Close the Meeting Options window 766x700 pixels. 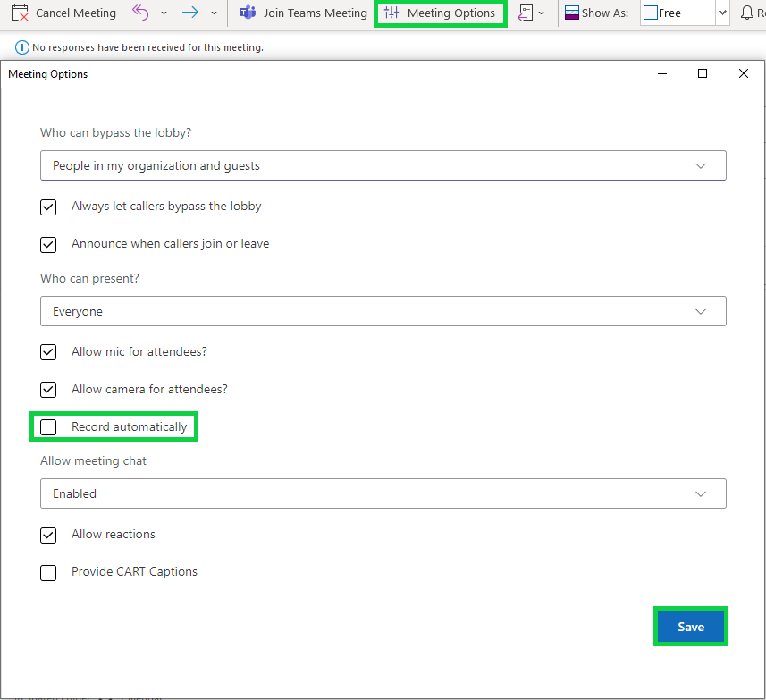[744, 73]
